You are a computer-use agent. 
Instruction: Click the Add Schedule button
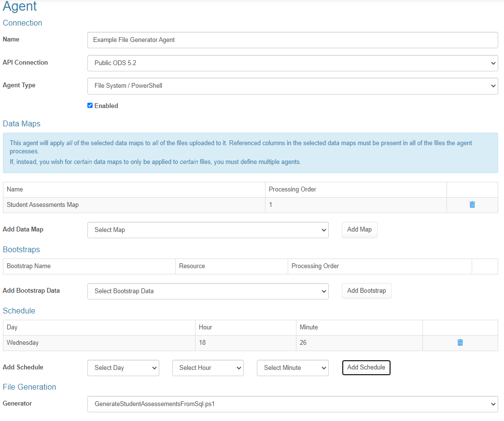pyautogui.click(x=366, y=367)
